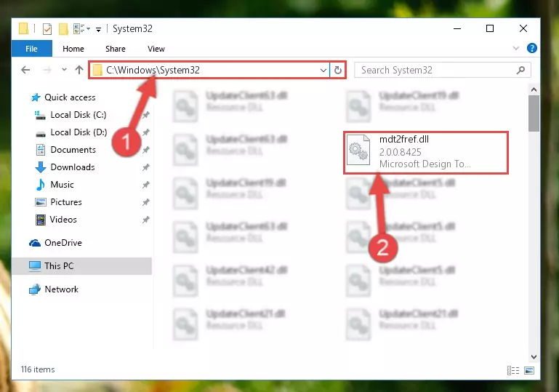Click the scrollbar up arrow
The height and width of the screenshot is (392, 559).
click(534, 89)
